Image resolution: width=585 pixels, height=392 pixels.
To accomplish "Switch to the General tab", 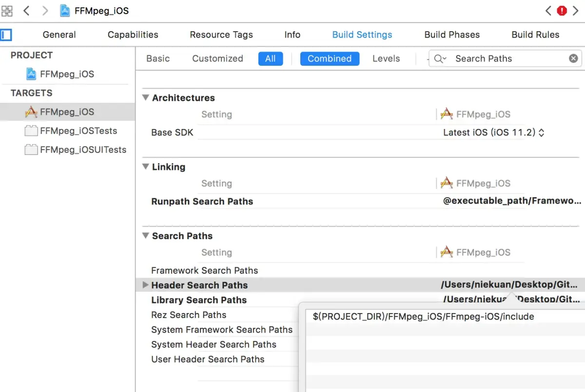I will coord(59,35).
